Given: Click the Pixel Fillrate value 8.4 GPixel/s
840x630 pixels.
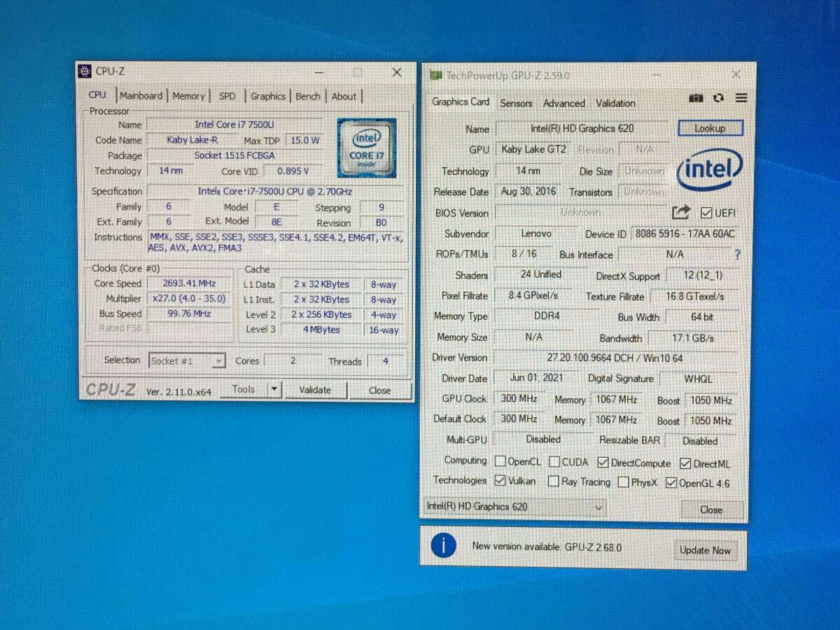Looking at the screenshot, I should point(533,295).
